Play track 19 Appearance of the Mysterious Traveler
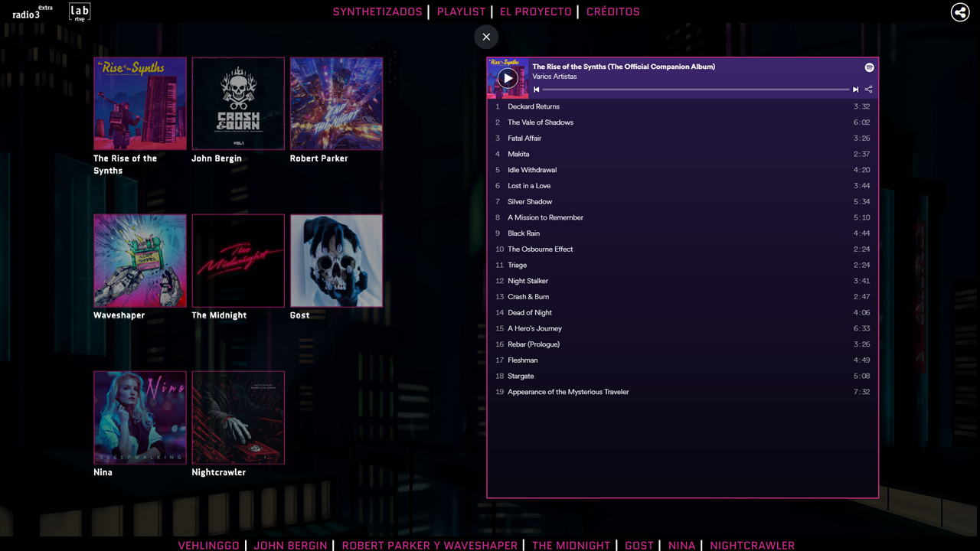980x551 pixels. [683, 392]
